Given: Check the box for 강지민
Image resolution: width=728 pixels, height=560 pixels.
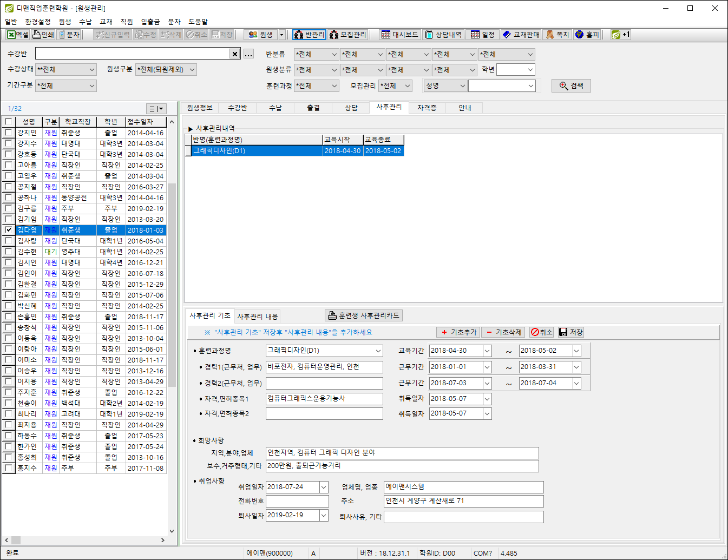Looking at the screenshot, I should pos(8,133).
